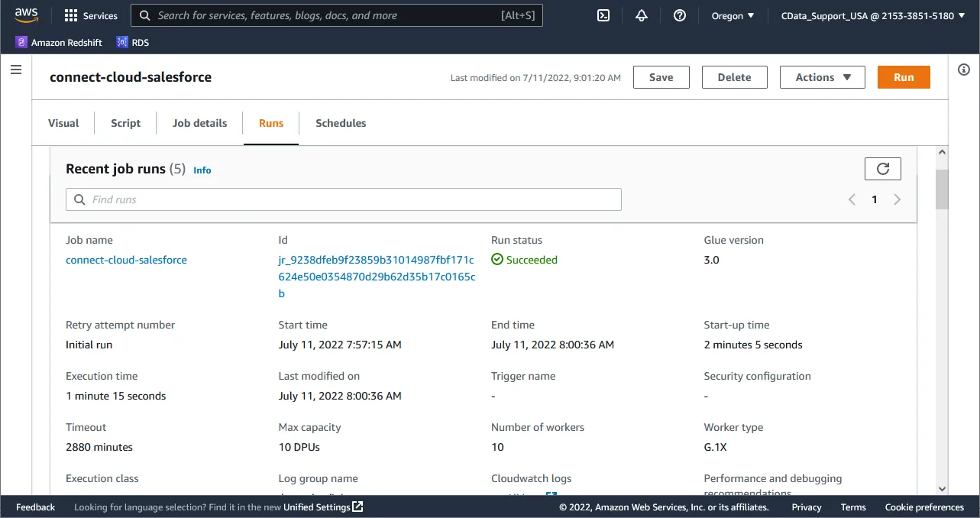Open the RDS bookmark shortcut

point(133,43)
